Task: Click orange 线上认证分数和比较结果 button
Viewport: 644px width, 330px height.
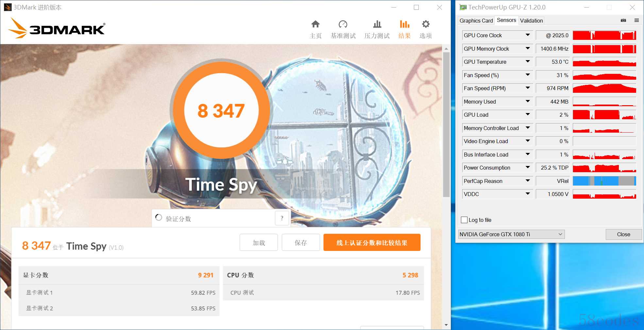Action: point(372,242)
